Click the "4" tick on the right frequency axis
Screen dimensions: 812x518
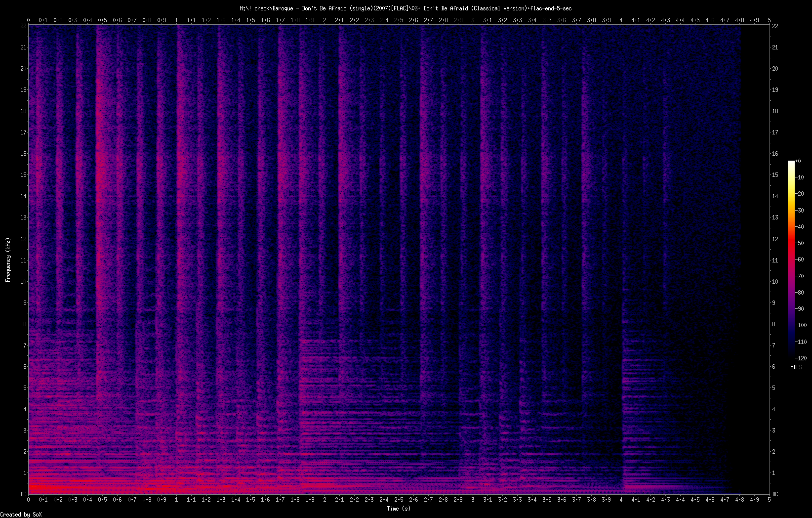(773, 409)
